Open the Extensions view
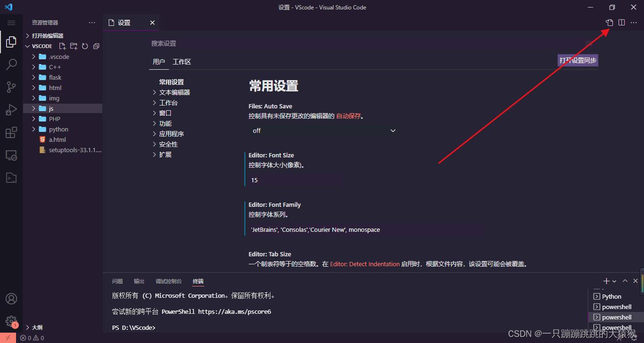The width and height of the screenshot is (644, 343). 11,132
